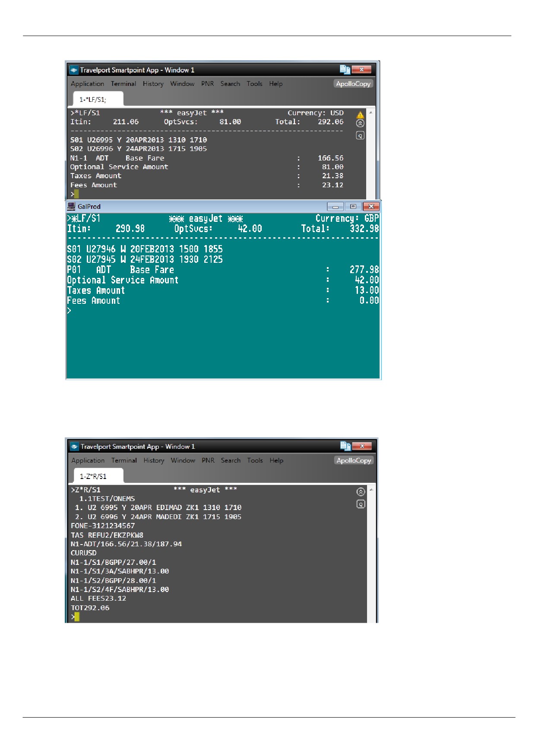Open Search menu in top Smartpoint window
Viewport: 535px width, 756px height.
(230, 84)
